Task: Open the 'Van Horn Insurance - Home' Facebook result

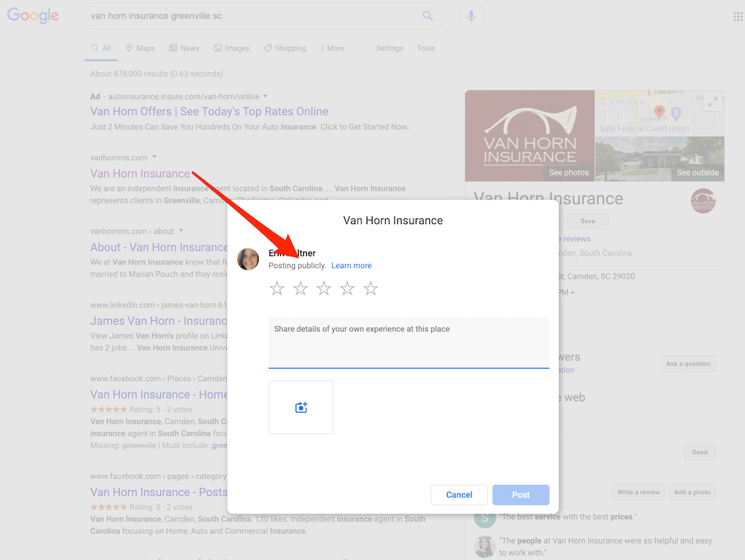Action: pyautogui.click(x=159, y=395)
